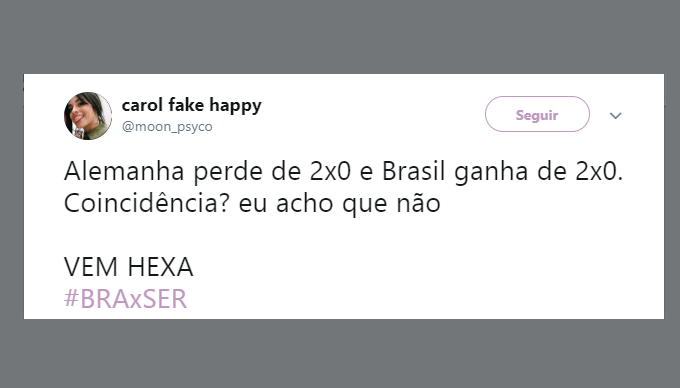
Task: Click the gray backdrop below the tweet card
Action: tap(340, 353)
